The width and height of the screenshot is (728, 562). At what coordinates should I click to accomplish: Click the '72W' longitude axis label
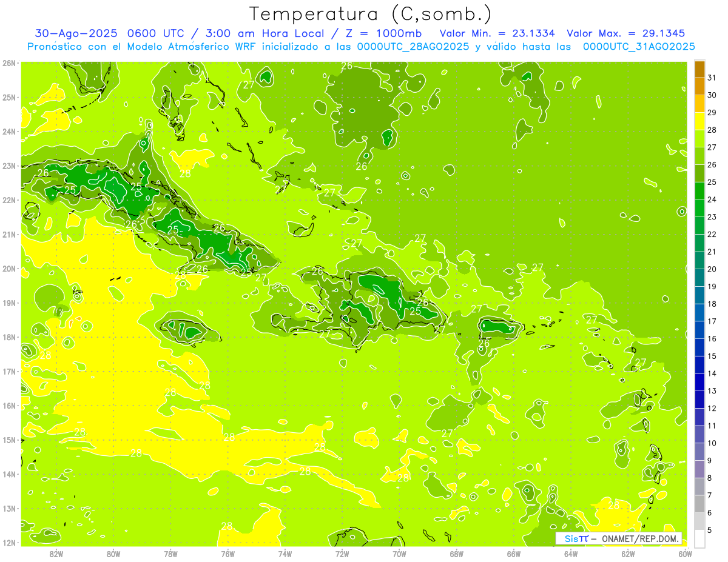click(342, 554)
